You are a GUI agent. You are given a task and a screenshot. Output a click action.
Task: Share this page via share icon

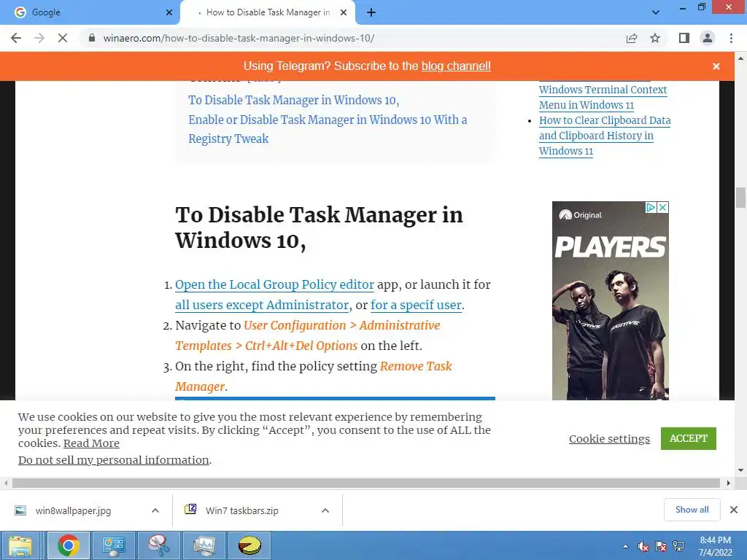pos(632,38)
